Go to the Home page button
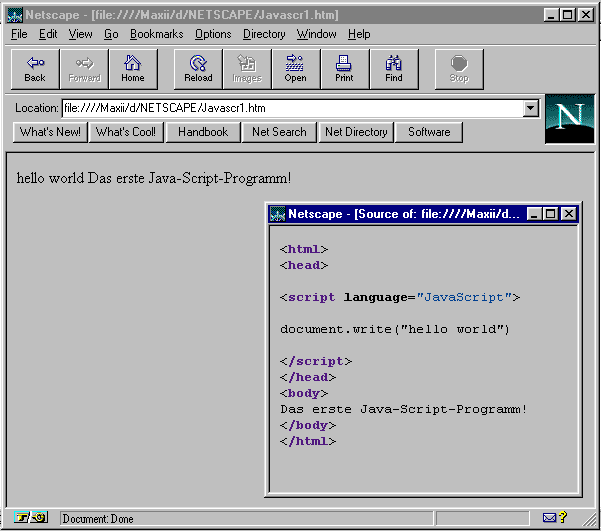This screenshot has height=531, width=601. pos(133,69)
